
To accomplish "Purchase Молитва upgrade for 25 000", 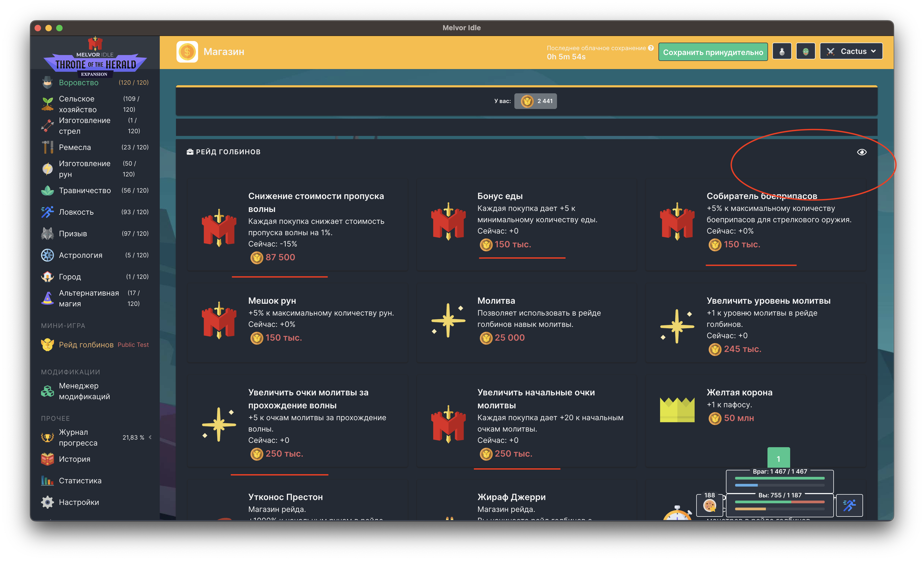I will (x=502, y=338).
